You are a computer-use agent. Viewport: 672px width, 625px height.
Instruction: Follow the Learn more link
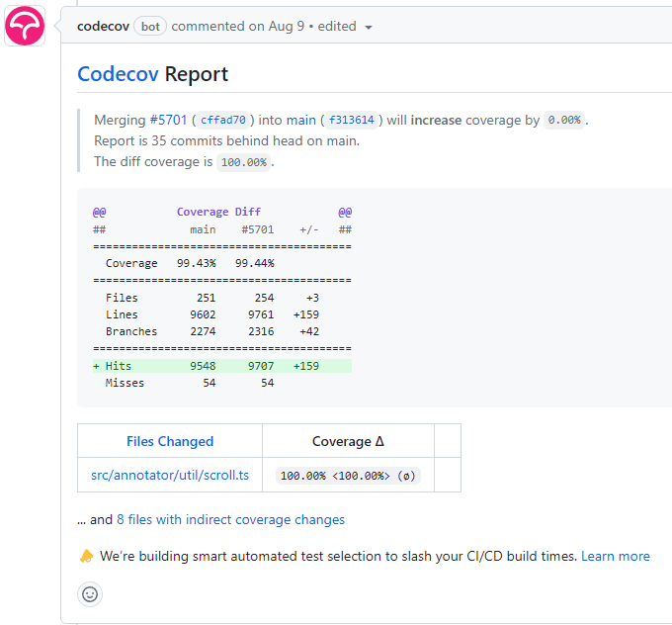point(616,556)
